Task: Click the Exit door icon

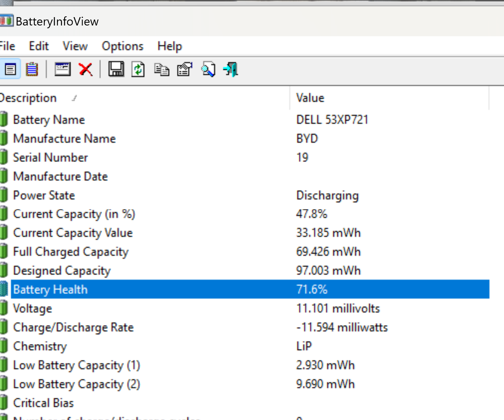Action: coord(231,70)
